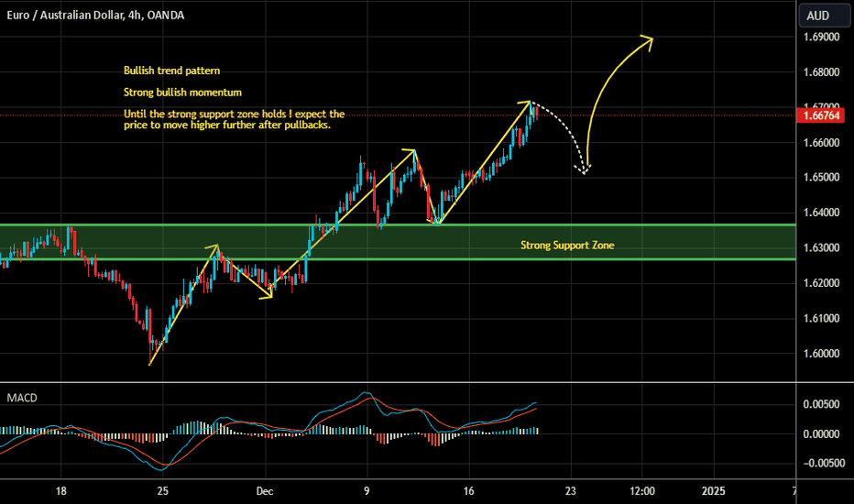The height and width of the screenshot is (504, 854).
Task: Click the Dec label on time axis
Action: click(265, 491)
